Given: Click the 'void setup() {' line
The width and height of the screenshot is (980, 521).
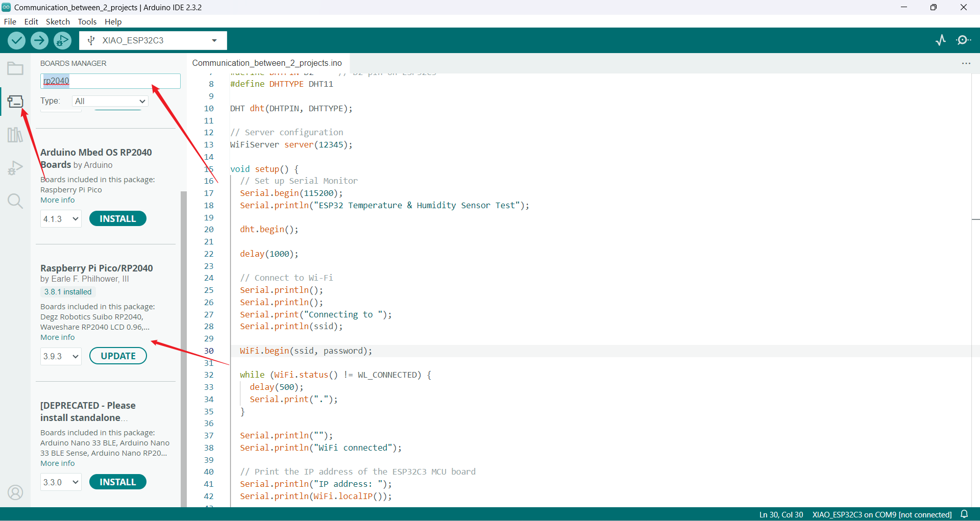Looking at the screenshot, I should [x=264, y=169].
